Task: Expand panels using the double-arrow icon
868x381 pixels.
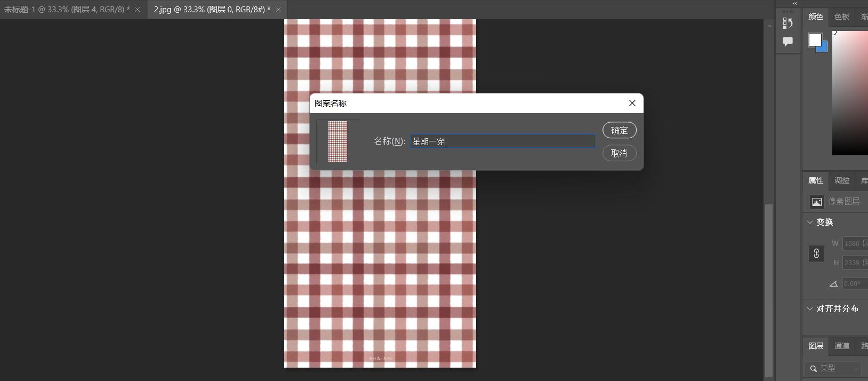Action: [x=794, y=3]
